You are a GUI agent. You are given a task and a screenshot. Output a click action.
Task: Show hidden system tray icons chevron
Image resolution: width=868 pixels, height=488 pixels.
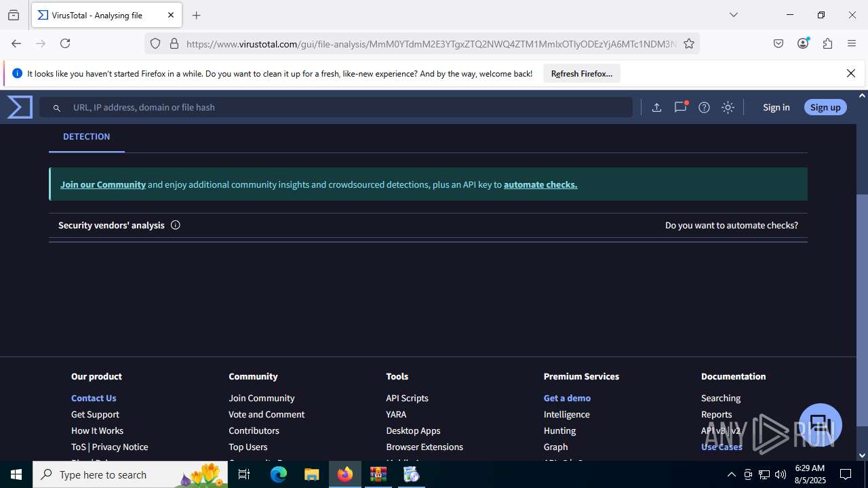click(x=731, y=474)
